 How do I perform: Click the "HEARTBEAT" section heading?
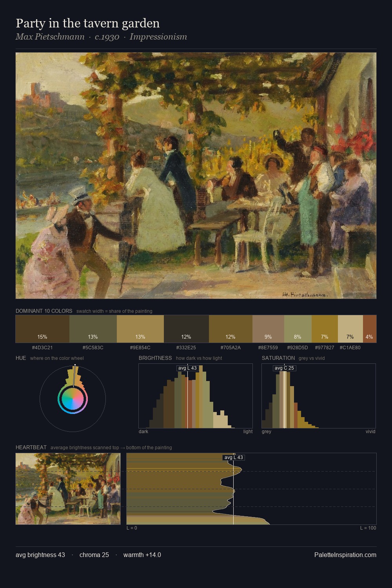tap(31, 447)
